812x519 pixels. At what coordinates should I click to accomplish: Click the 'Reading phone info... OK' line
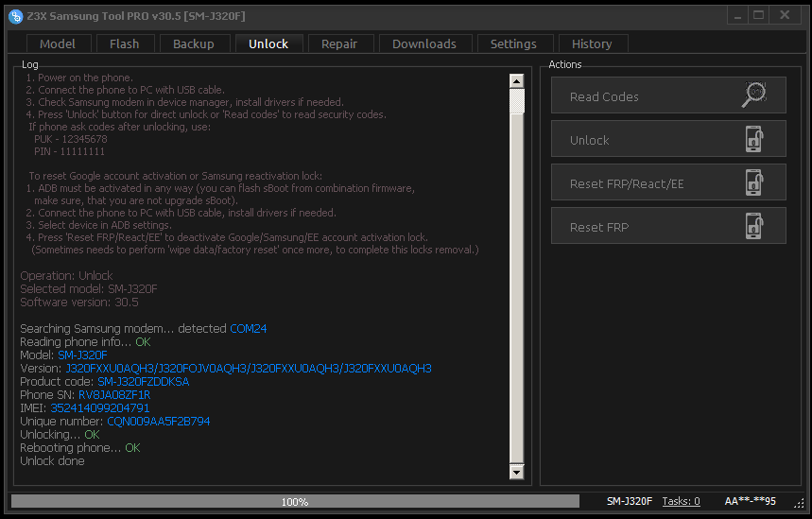coord(85,342)
